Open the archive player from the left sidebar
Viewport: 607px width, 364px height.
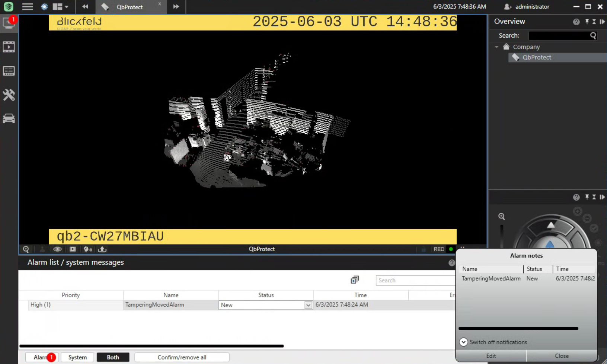point(9,47)
